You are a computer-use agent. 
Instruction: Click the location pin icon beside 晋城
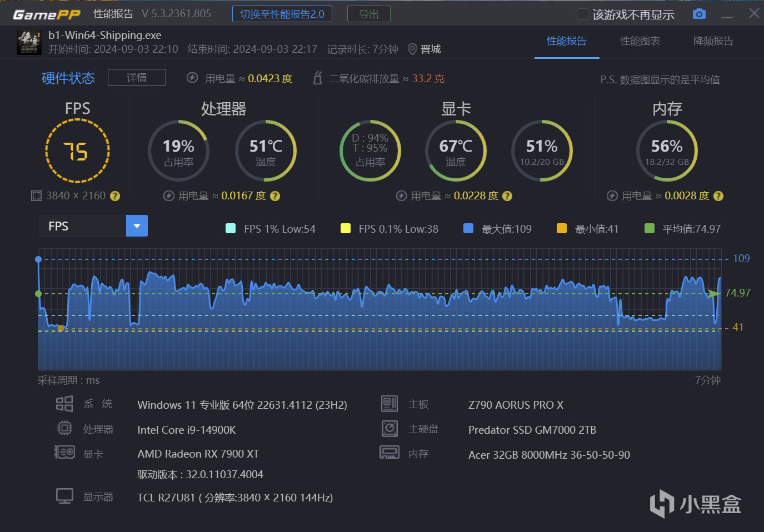(x=412, y=49)
